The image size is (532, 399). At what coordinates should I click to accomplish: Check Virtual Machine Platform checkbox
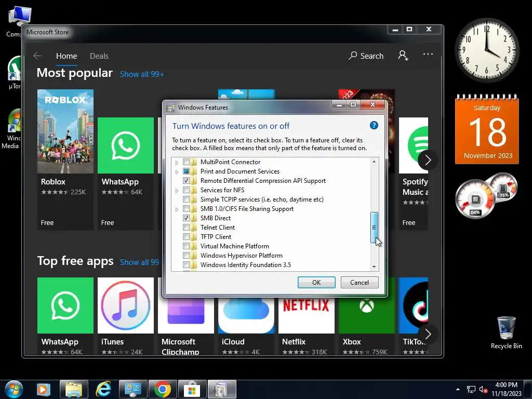click(x=186, y=246)
